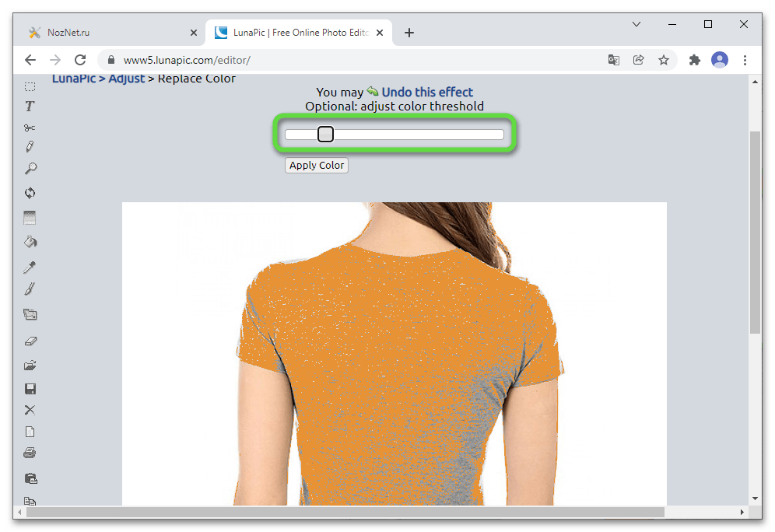The width and height of the screenshot is (775, 532).
Task: Open the translate page icon
Action: coord(614,60)
